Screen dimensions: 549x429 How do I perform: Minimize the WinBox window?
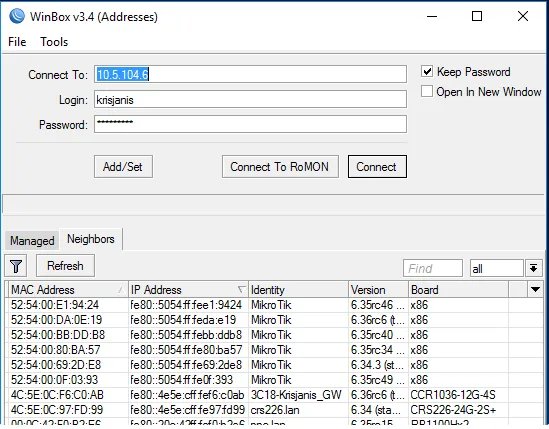click(x=432, y=16)
